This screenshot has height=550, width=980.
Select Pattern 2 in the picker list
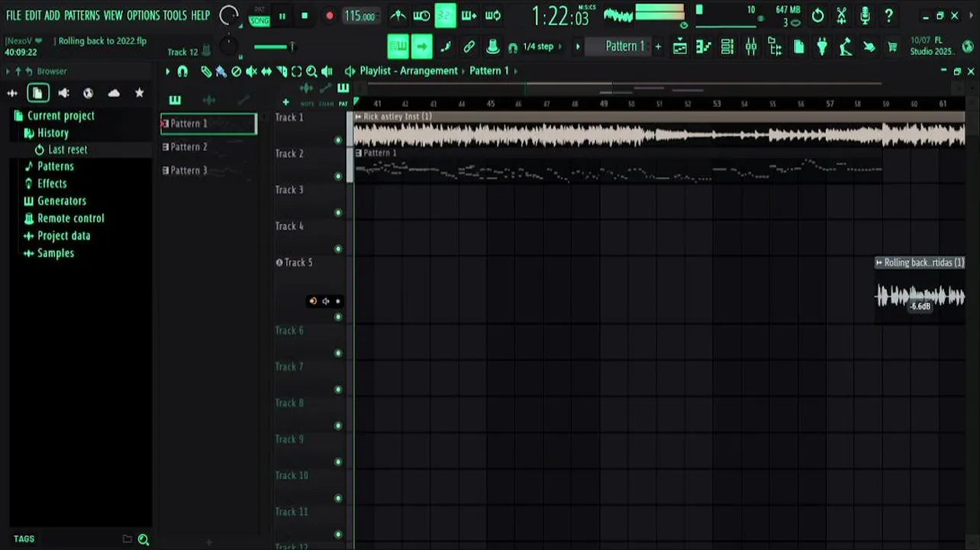point(208,147)
